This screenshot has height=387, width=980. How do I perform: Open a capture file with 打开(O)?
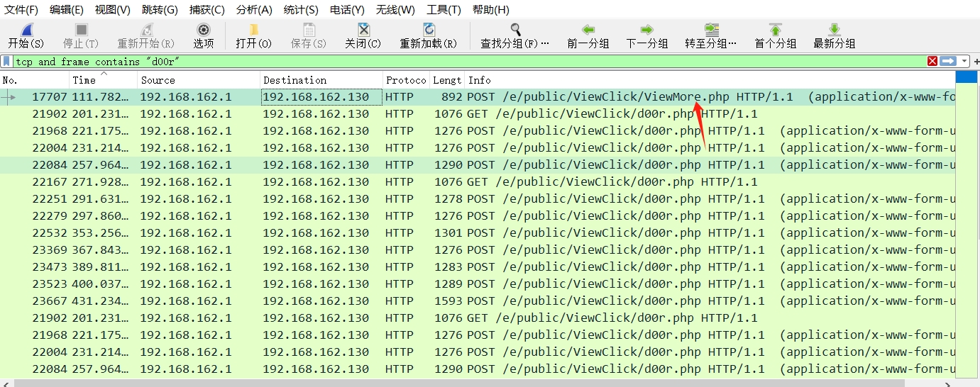pyautogui.click(x=253, y=30)
